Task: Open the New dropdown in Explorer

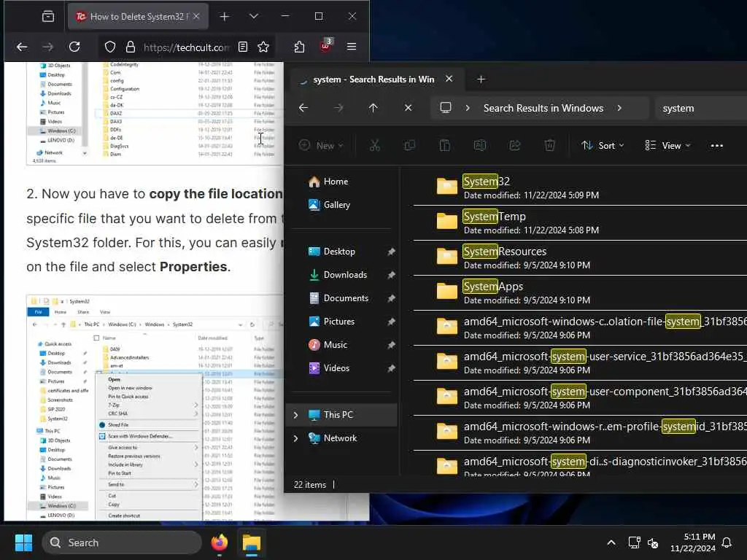Action: click(x=321, y=145)
